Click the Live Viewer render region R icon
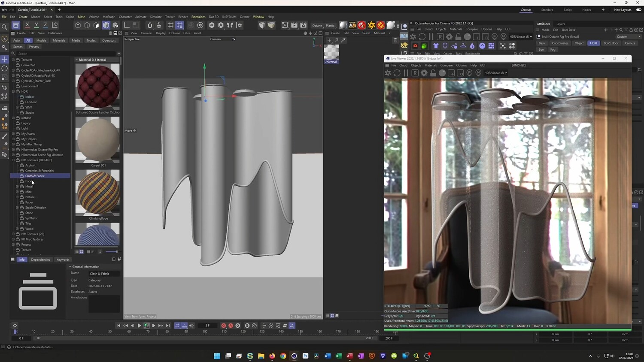Viewport: 644px width, 362px height. click(x=415, y=73)
